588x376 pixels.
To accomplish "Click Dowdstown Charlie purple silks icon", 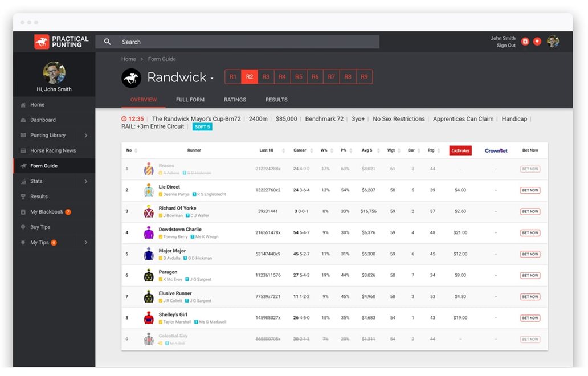I will click(x=149, y=233).
